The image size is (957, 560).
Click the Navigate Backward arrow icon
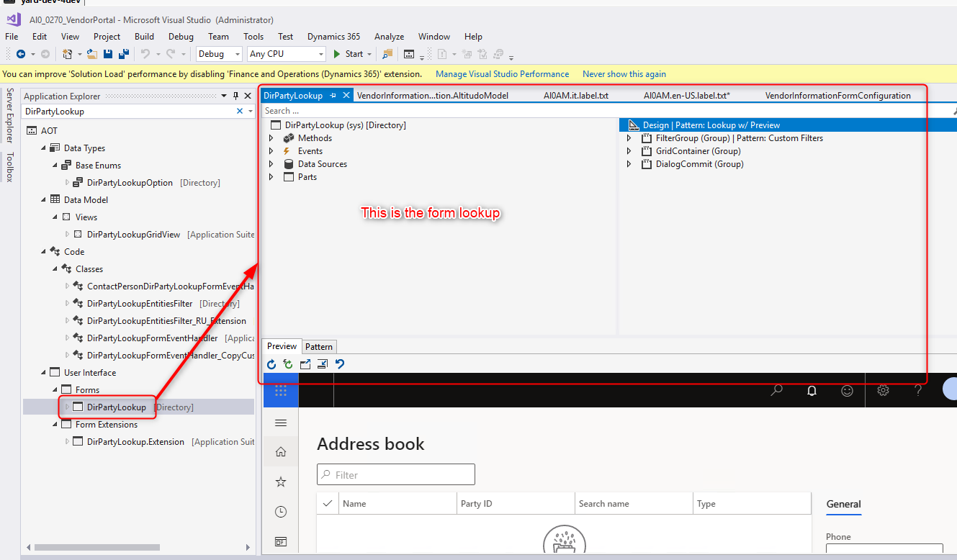[x=22, y=53]
